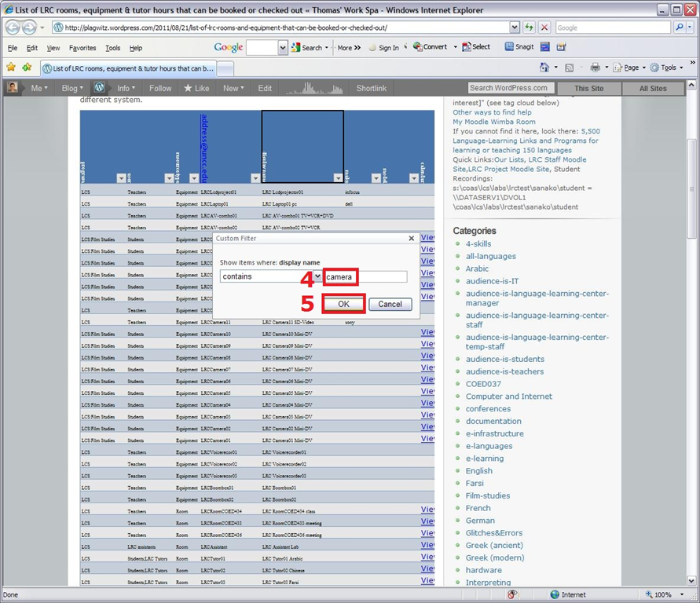Expand the address bar URL history dropdown

tap(514, 27)
